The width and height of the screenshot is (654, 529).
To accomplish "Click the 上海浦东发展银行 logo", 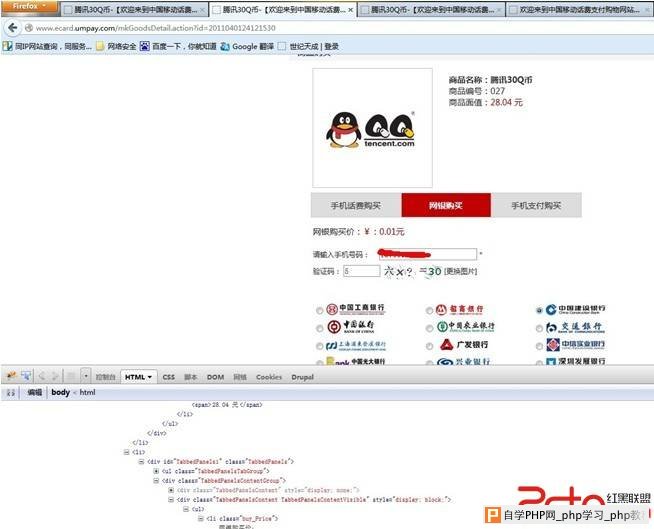I will pyautogui.click(x=356, y=345).
